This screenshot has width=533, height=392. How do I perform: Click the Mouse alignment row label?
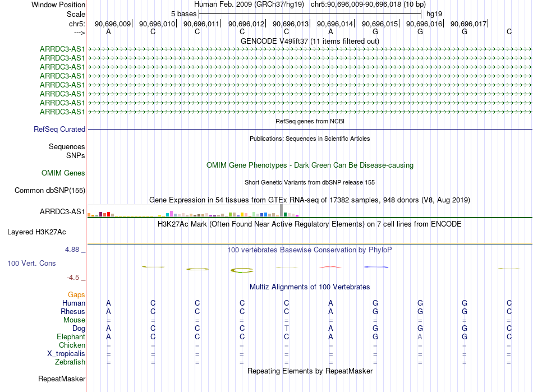point(74,320)
